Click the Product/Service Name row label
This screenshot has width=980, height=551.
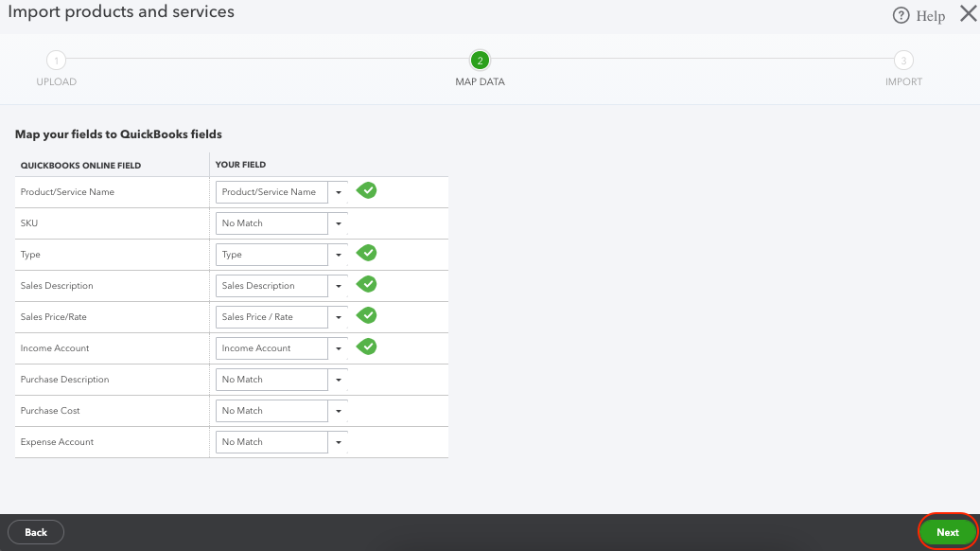tap(67, 192)
